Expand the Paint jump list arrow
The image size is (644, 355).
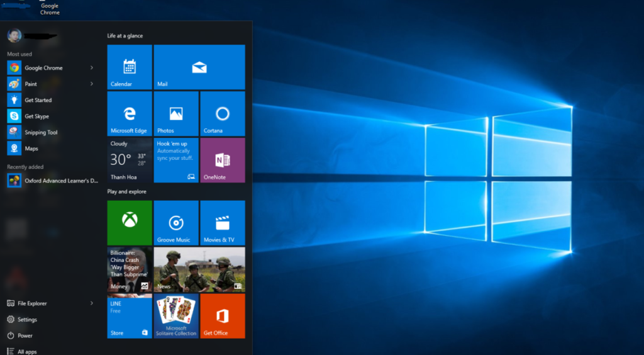(x=92, y=84)
